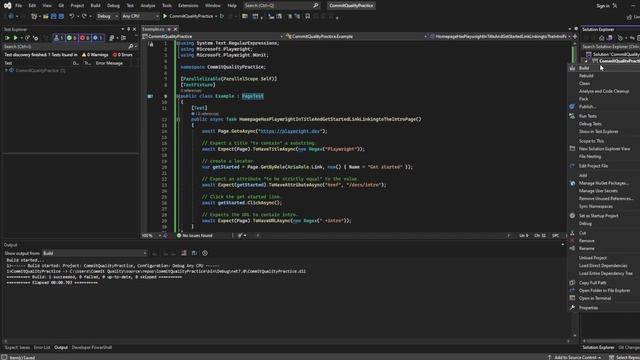This screenshot has width=640, height=360.
Task: Open the Debug configuration dropdown
Action: (x=107, y=16)
